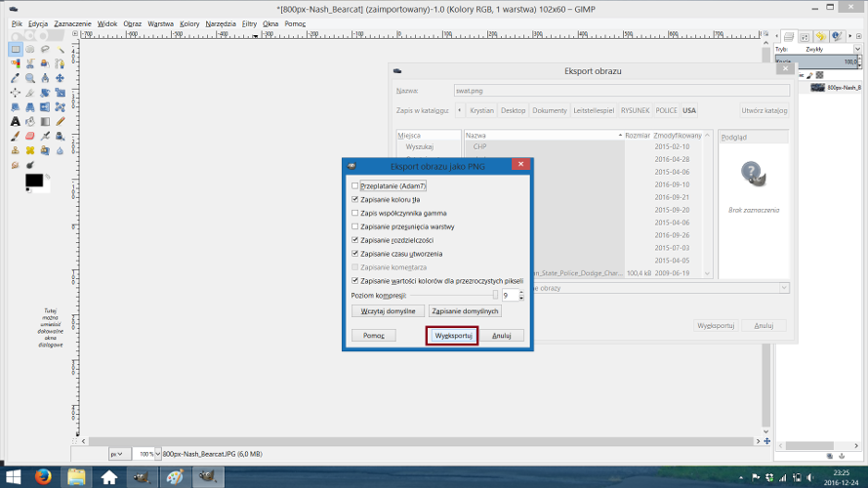Click Utwórz katalog in Eksport obrazu
868x488 pixels.
click(764, 110)
